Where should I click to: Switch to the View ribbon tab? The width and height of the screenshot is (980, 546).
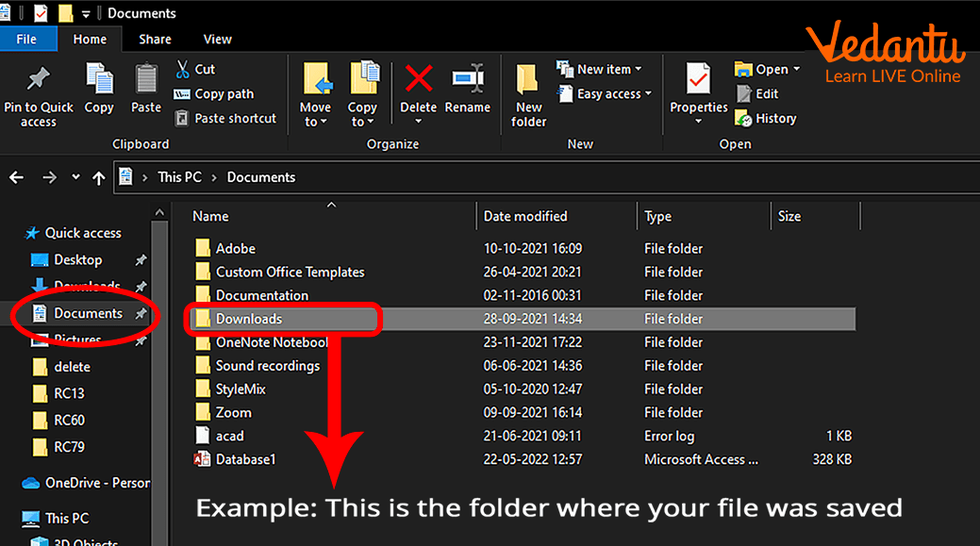click(x=217, y=39)
